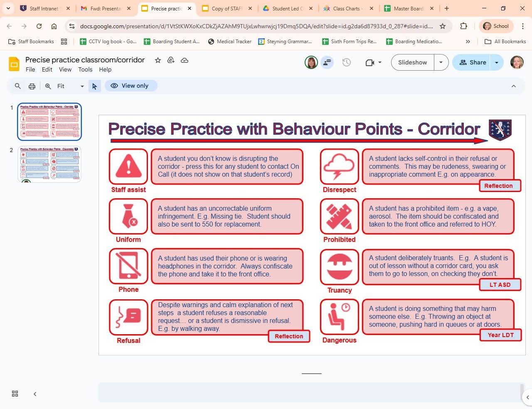Open the browser extensions puzzle icon
The image size is (532, 409).
464,26
